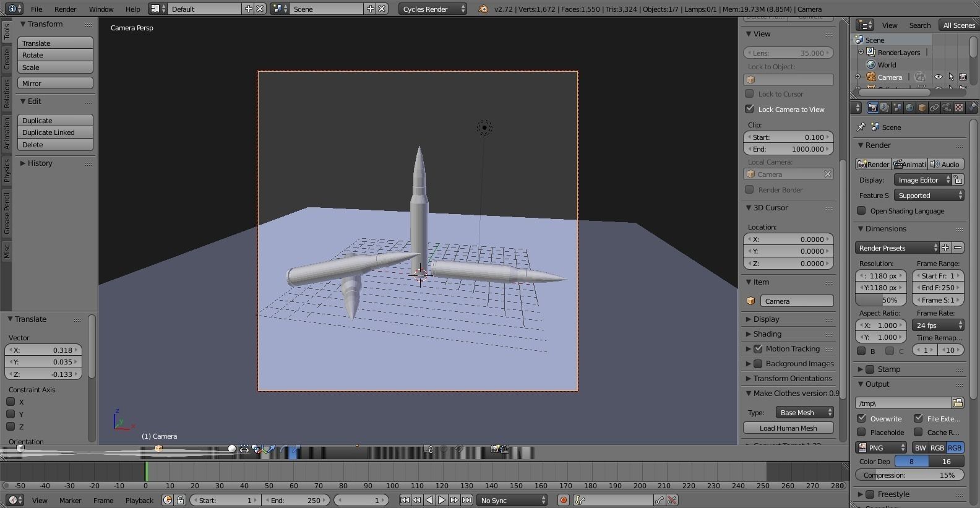This screenshot has height=508, width=980.
Task: Click the use preview range clock icon
Action: point(168,500)
